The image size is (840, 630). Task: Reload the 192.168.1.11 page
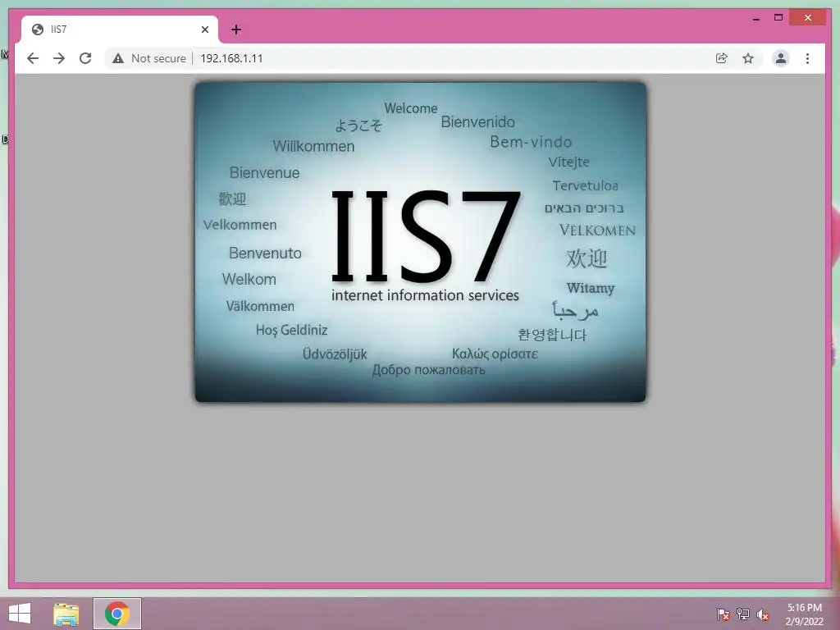coord(85,58)
